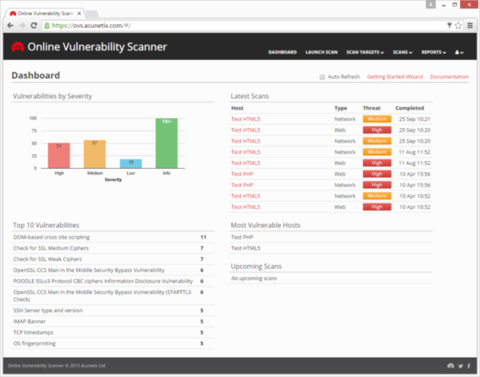Viewport: 480px width, 377px height.
Task: Open the Chrome hamburger menu icon
Action: 470,25
